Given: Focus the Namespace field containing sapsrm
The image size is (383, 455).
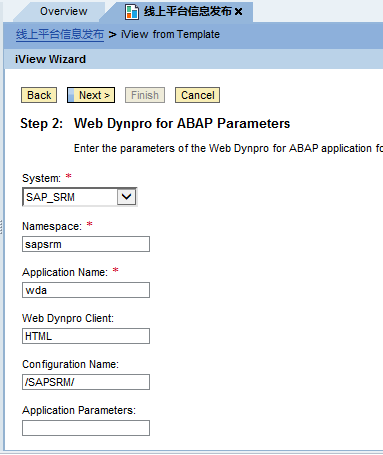Looking at the screenshot, I should coord(86,244).
